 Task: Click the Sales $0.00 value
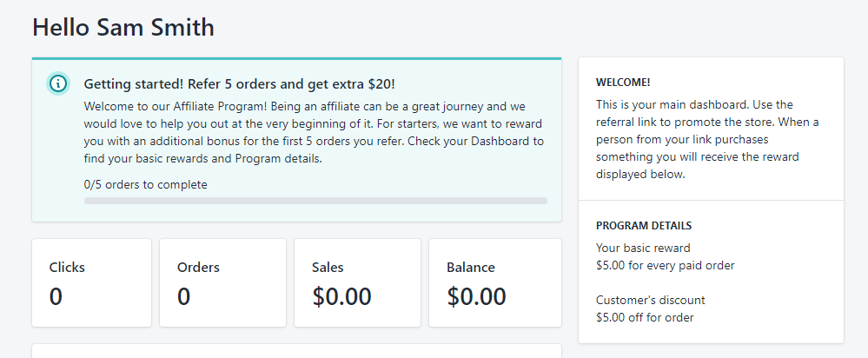point(341,296)
